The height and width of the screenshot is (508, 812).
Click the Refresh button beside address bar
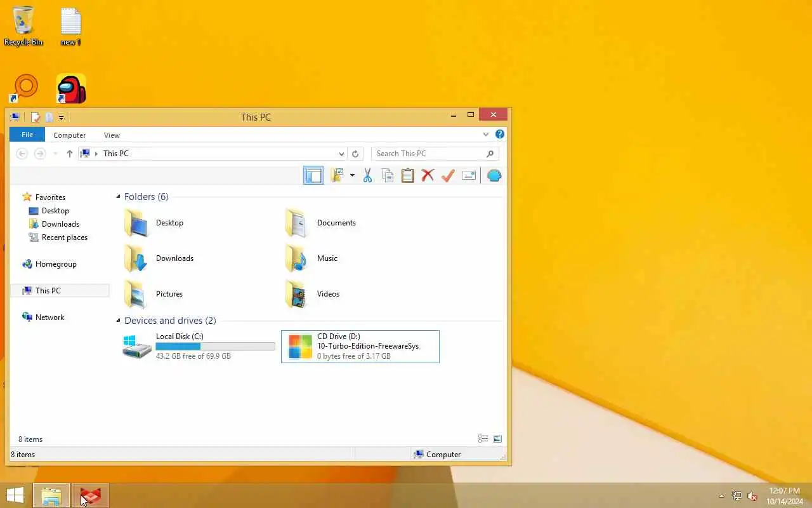(355, 154)
